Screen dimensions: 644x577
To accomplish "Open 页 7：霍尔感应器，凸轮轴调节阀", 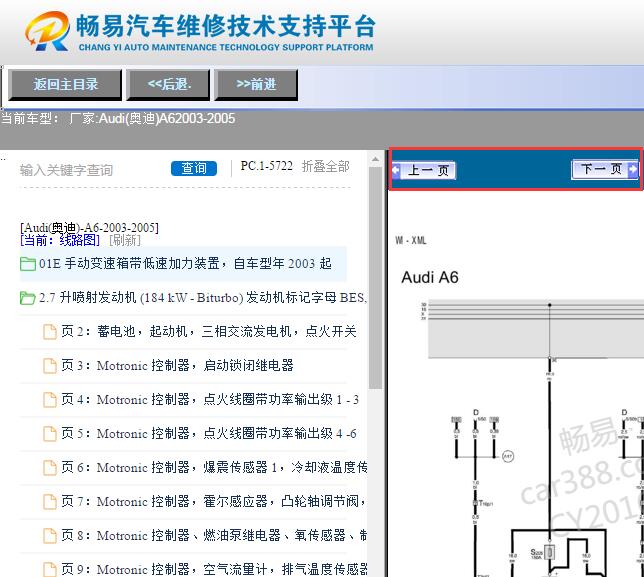I will [x=214, y=502].
